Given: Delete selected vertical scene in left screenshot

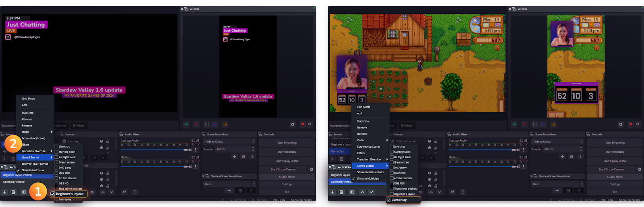Looking at the screenshot, I should (x=13, y=192).
